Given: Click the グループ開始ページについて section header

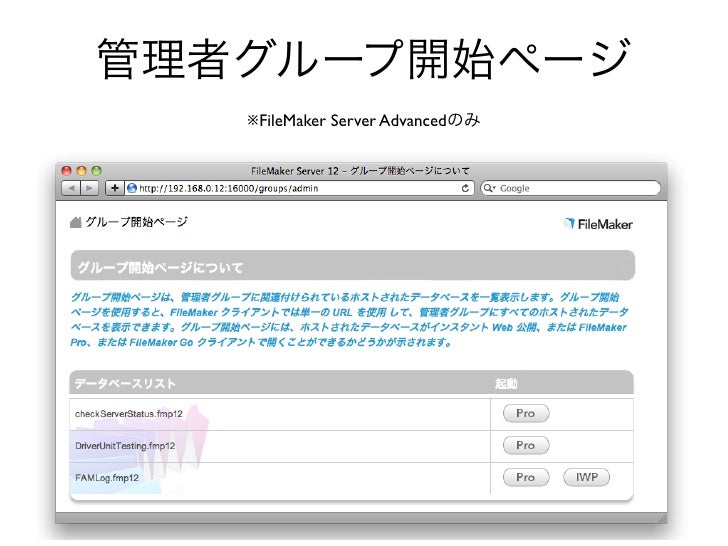Looking at the screenshot, I should (352, 266).
